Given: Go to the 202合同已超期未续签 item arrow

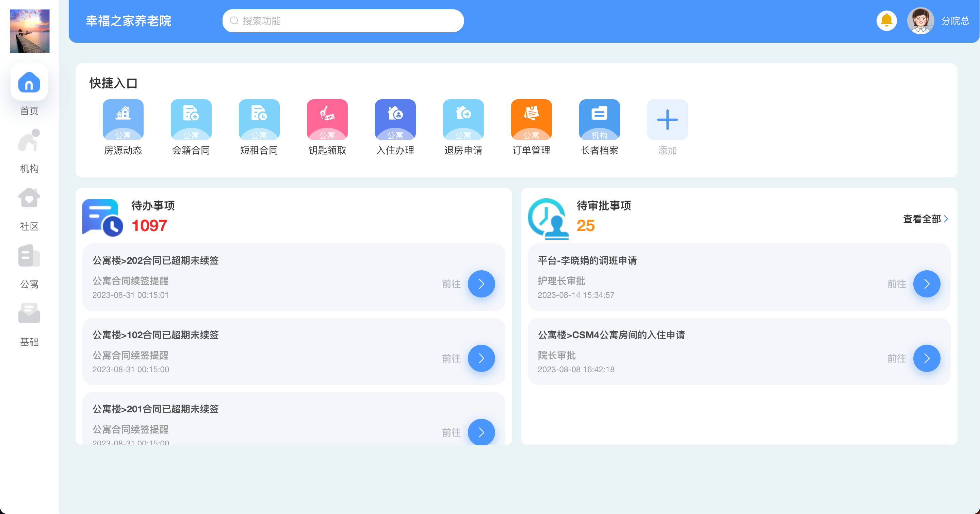Looking at the screenshot, I should (x=481, y=284).
